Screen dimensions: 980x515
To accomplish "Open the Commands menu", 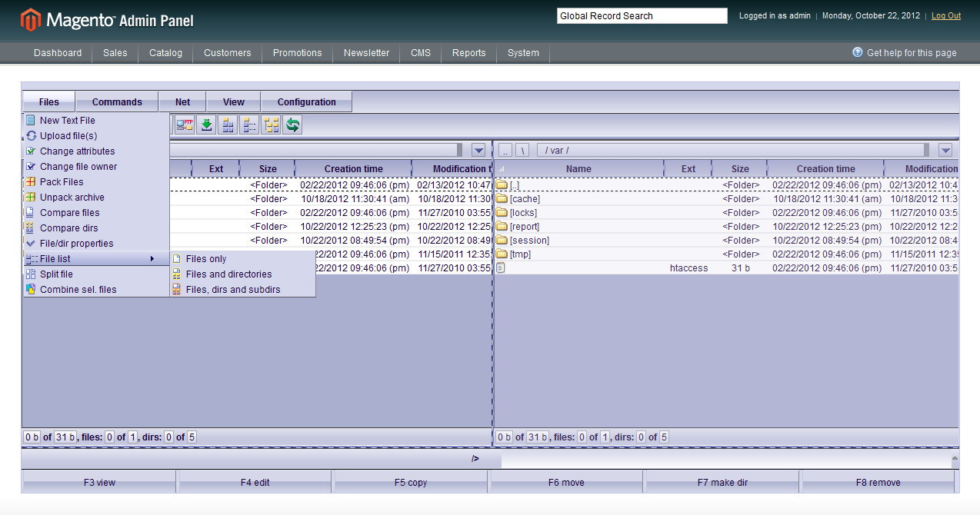I will tap(116, 101).
